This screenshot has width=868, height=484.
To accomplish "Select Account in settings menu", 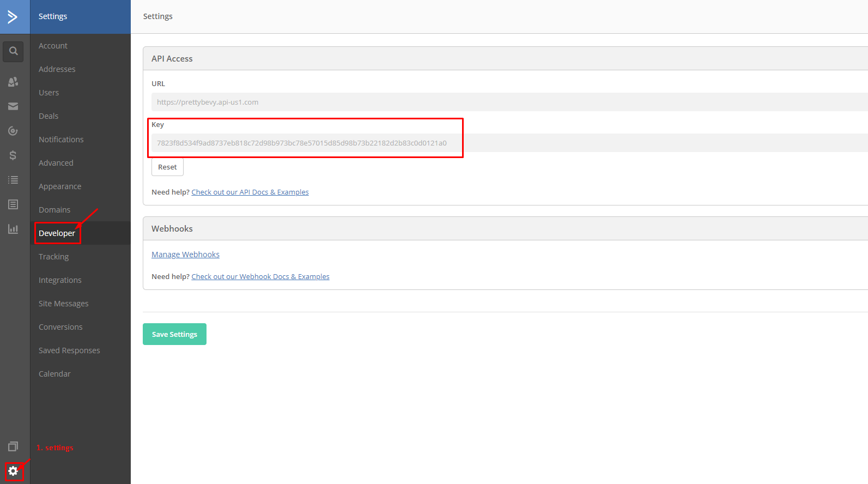I will pyautogui.click(x=53, y=46).
